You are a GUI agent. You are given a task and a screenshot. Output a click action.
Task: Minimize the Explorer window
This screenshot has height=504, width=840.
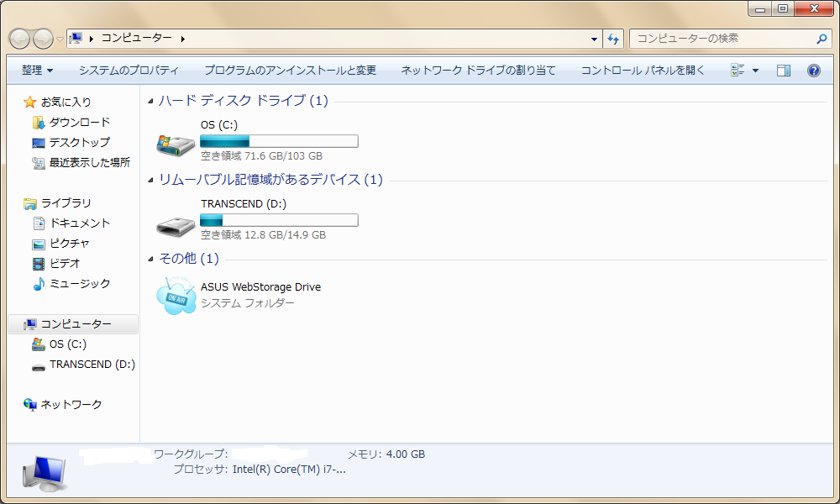pyautogui.click(x=759, y=8)
